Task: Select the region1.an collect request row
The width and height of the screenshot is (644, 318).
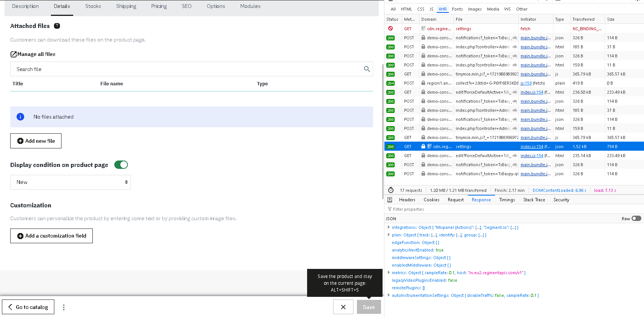Action: coord(514,83)
